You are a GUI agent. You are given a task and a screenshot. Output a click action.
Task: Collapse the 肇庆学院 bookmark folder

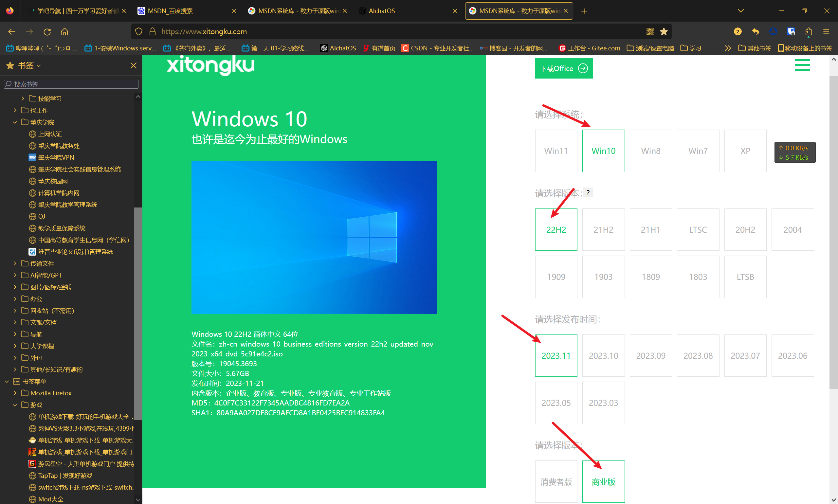click(15, 122)
